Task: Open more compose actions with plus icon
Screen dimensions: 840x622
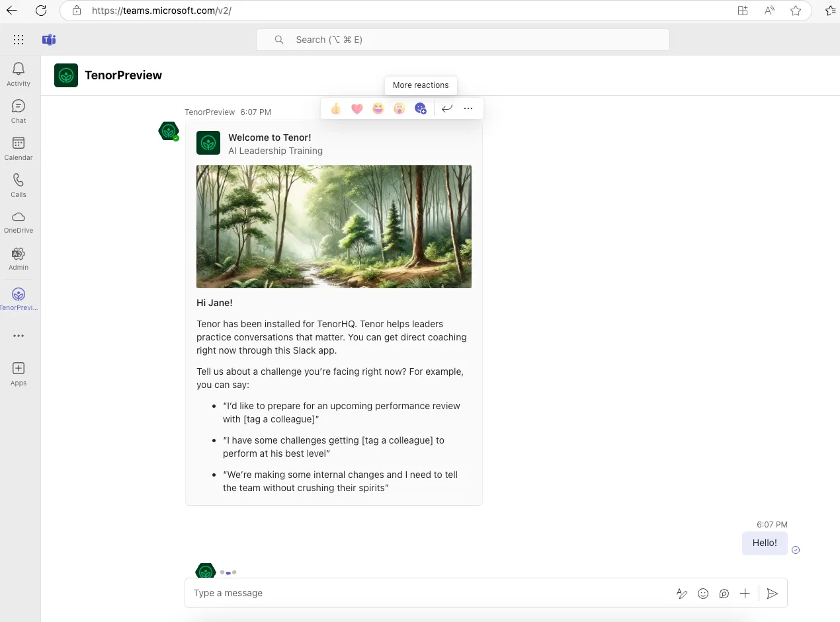Action: pos(745,594)
